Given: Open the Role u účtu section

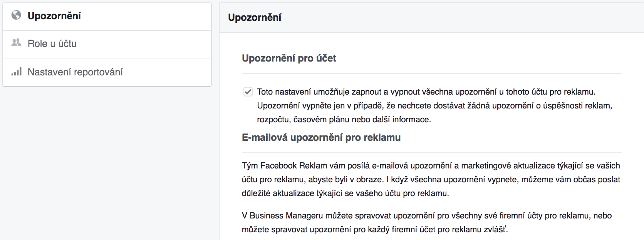Looking at the screenshot, I should click(x=107, y=44).
